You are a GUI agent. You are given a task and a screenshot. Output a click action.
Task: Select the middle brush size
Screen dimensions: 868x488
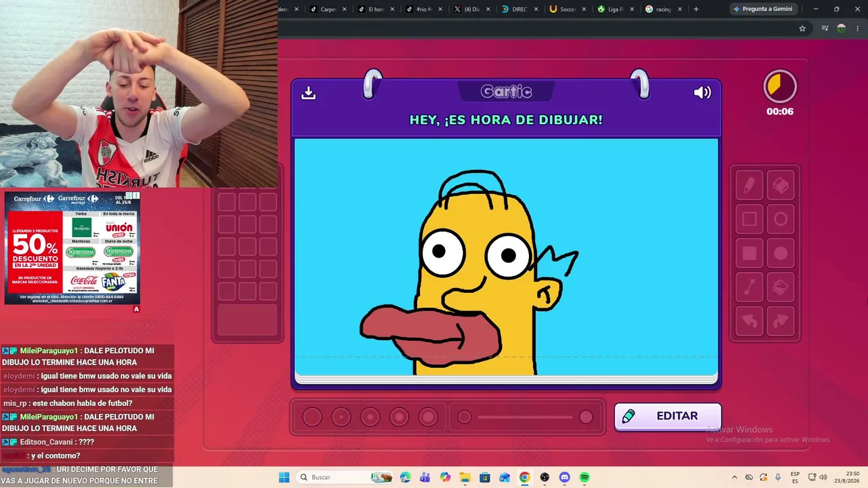[370, 417]
